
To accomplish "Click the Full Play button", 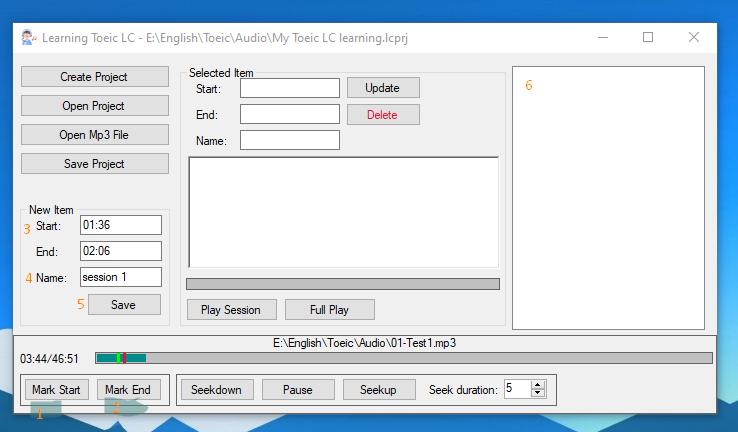I will [x=329, y=310].
